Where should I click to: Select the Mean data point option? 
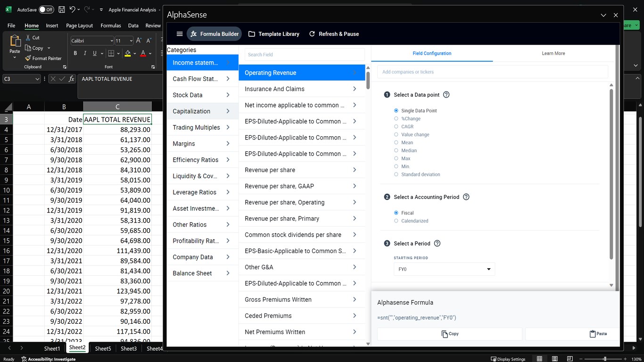tap(396, 143)
